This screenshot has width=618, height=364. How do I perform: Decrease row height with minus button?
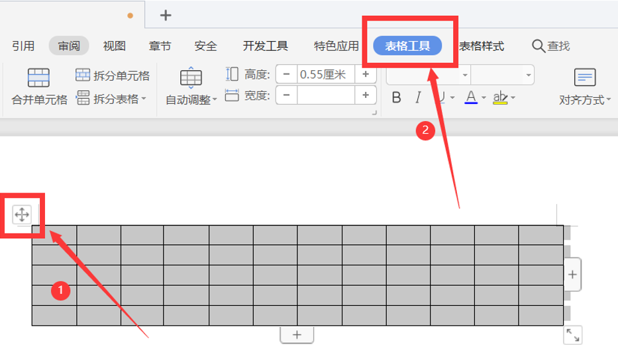click(287, 74)
